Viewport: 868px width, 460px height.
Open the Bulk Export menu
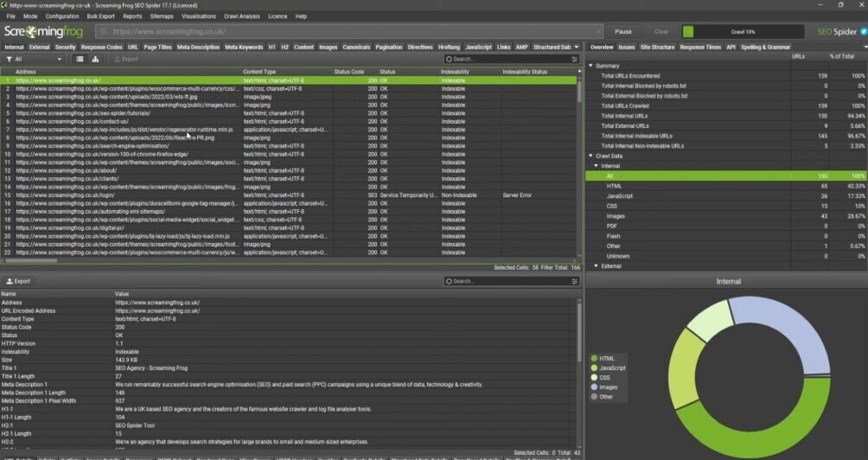click(x=101, y=16)
